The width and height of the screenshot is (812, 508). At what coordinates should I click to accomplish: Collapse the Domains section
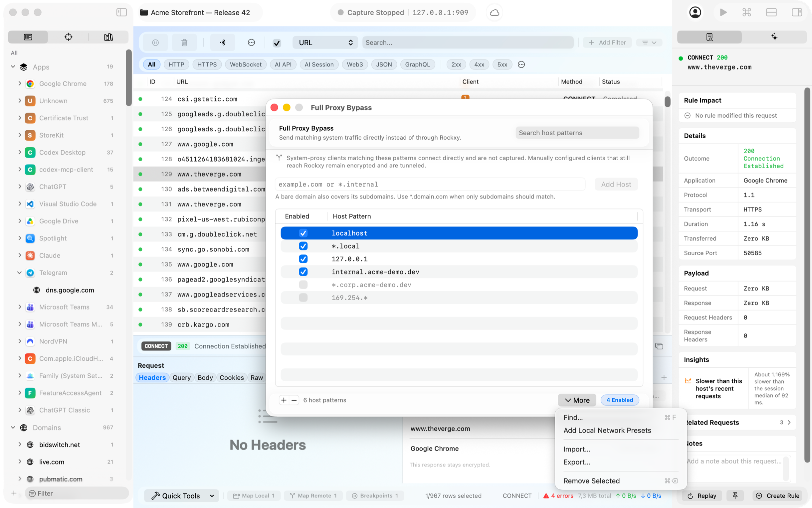pyautogui.click(x=13, y=427)
